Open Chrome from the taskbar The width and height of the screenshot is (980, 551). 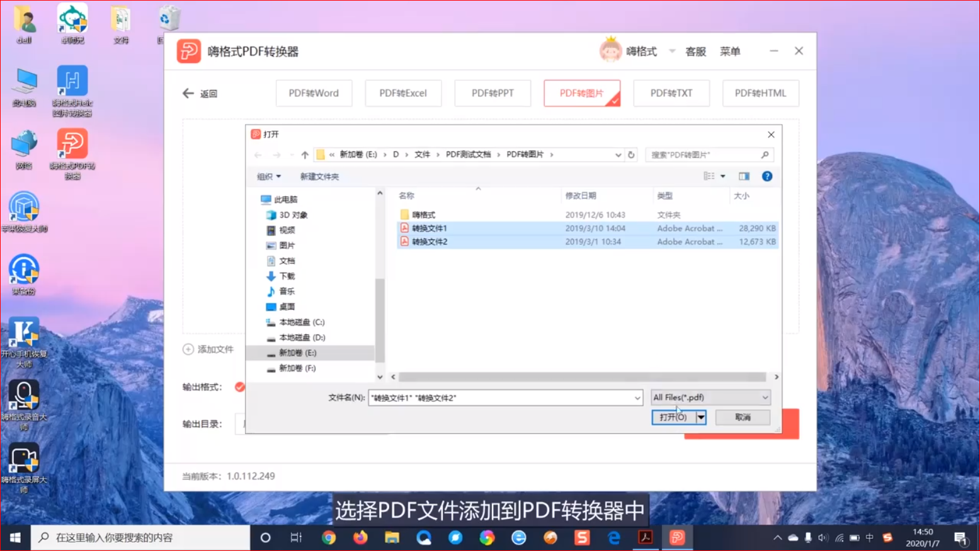tap(329, 537)
